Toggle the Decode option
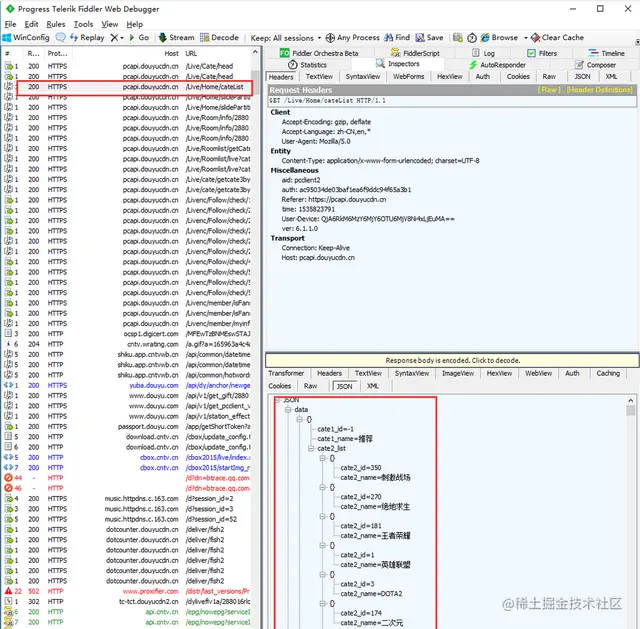The image size is (640, 629). pos(220,38)
